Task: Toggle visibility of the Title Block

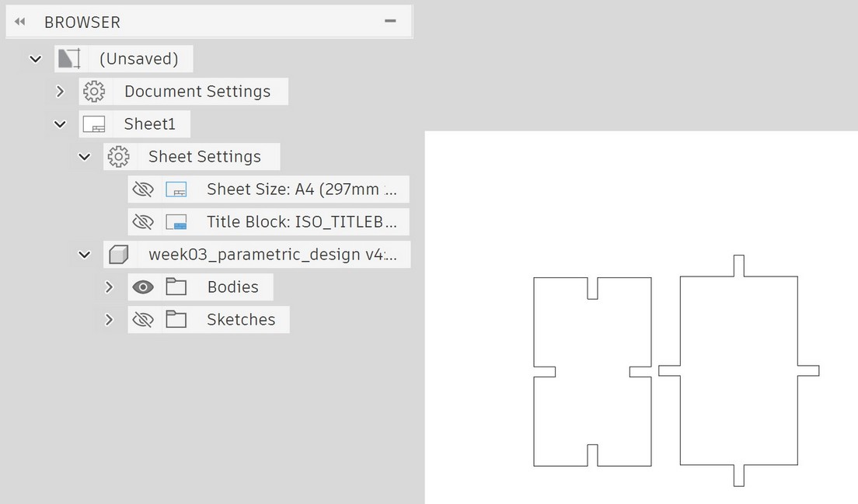Action: click(x=143, y=222)
